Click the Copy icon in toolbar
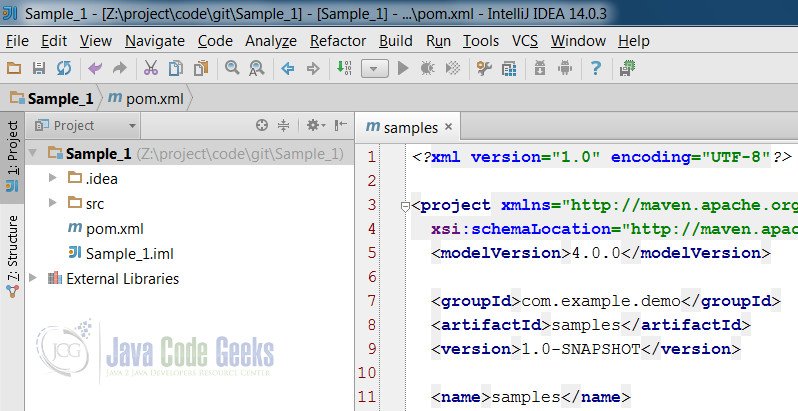798x411 pixels. 176,68
